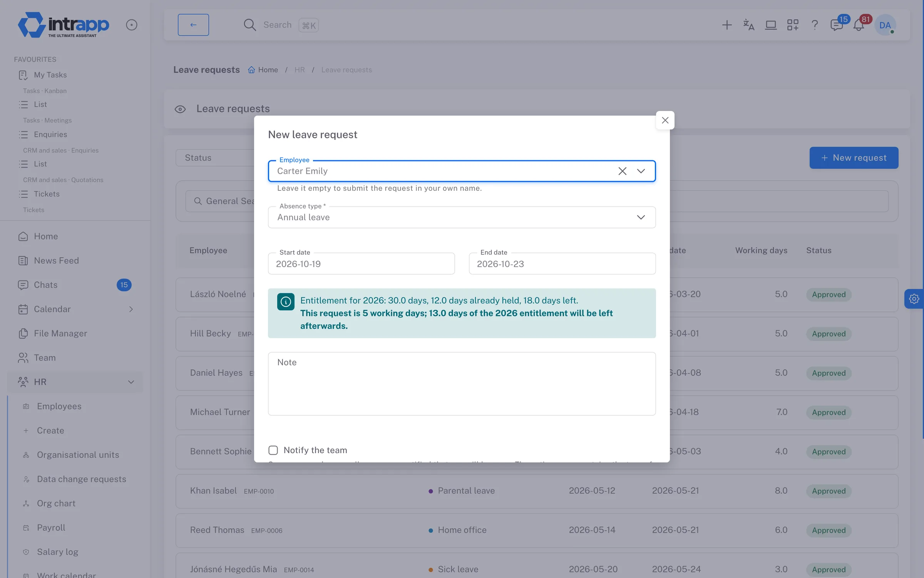Open the language translation icon

click(x=748, y=25)
